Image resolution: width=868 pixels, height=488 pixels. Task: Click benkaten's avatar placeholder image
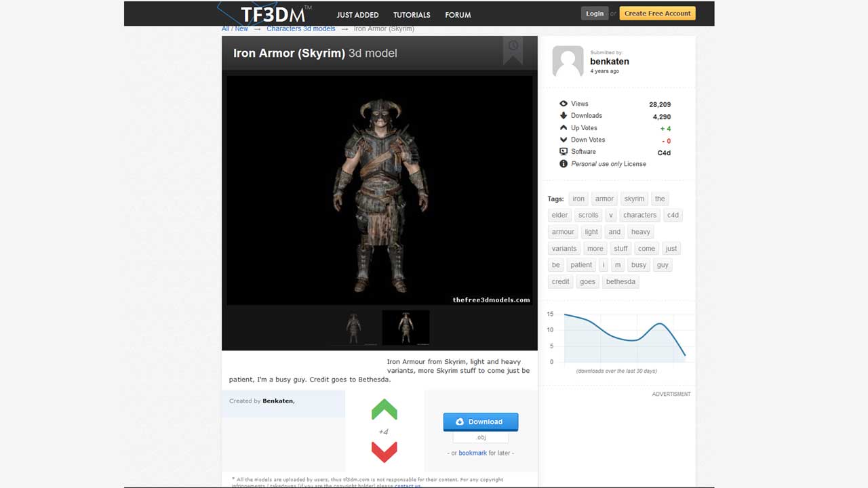(568, 62)
